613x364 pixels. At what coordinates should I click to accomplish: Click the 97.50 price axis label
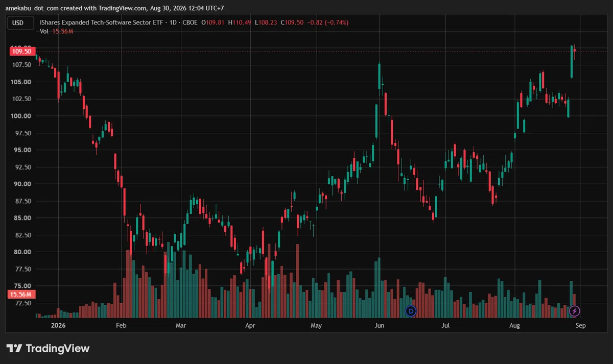coord(22,133)
